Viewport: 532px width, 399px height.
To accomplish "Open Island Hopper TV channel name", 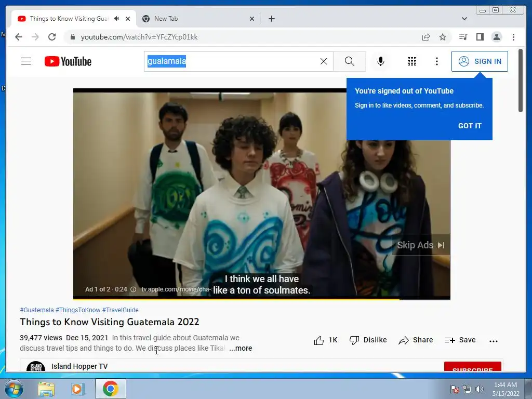I will 79,366.
